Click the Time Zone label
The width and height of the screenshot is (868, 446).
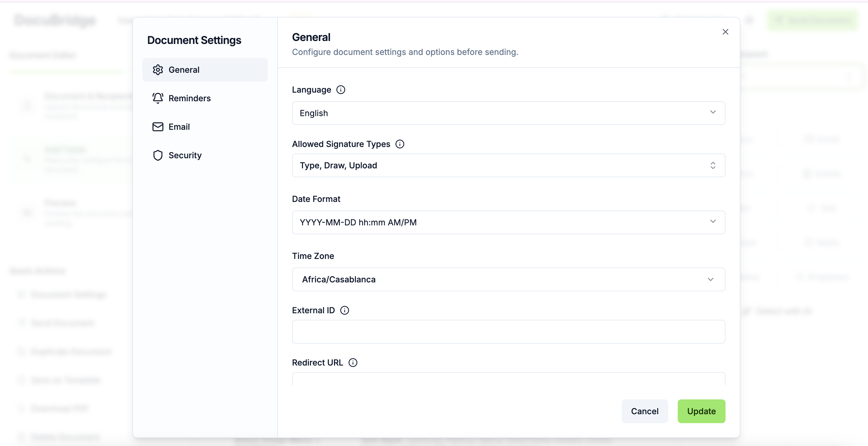[313, 256]
